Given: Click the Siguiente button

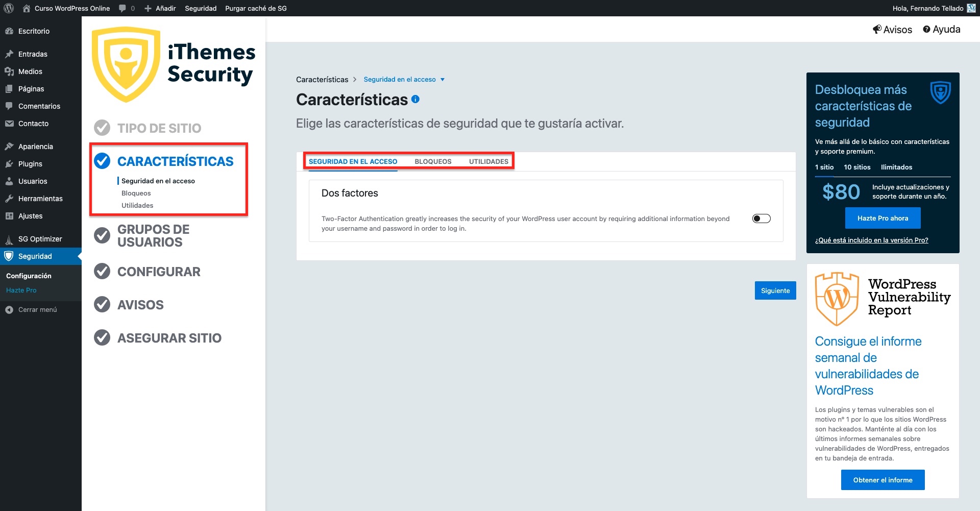Looking at the screenshot, I should click(x=775, y=290).
